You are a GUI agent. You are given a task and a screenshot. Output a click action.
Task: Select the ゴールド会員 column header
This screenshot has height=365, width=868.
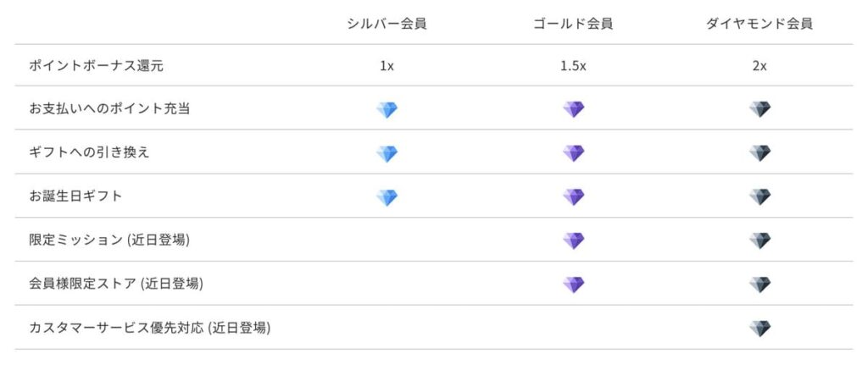[x=573, y=24]
